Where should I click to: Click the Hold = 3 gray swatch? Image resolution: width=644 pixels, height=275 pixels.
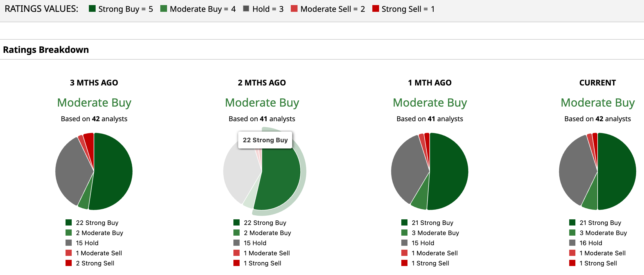coord(246,8)
